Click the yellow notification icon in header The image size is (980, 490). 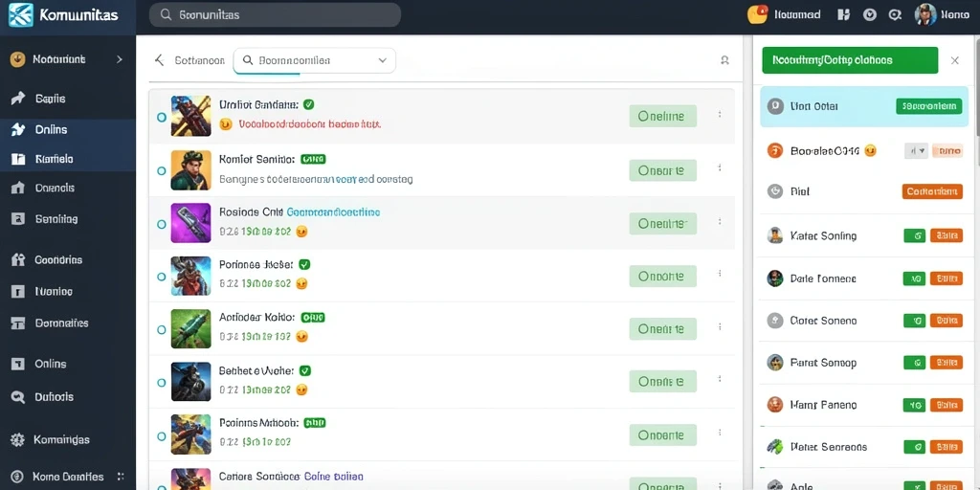[x=757, y=14]
